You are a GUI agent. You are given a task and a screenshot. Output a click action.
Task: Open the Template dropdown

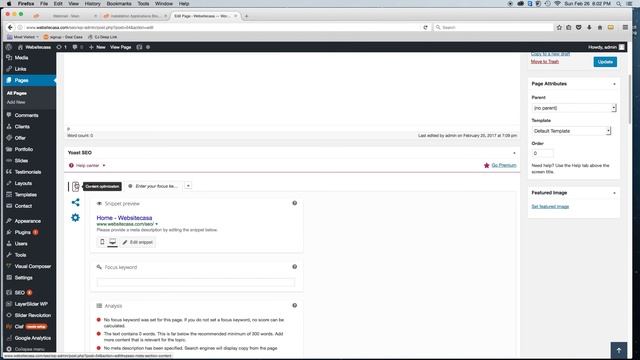coord(571,131)
